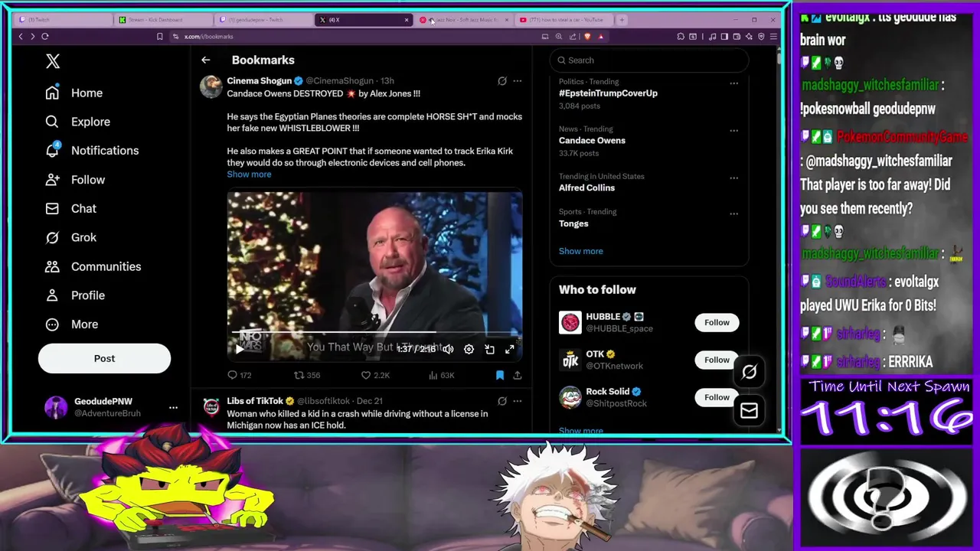Open the browser hamburger menu
The height and width of the screenshot is (551, 980).
tap(773, 36)
